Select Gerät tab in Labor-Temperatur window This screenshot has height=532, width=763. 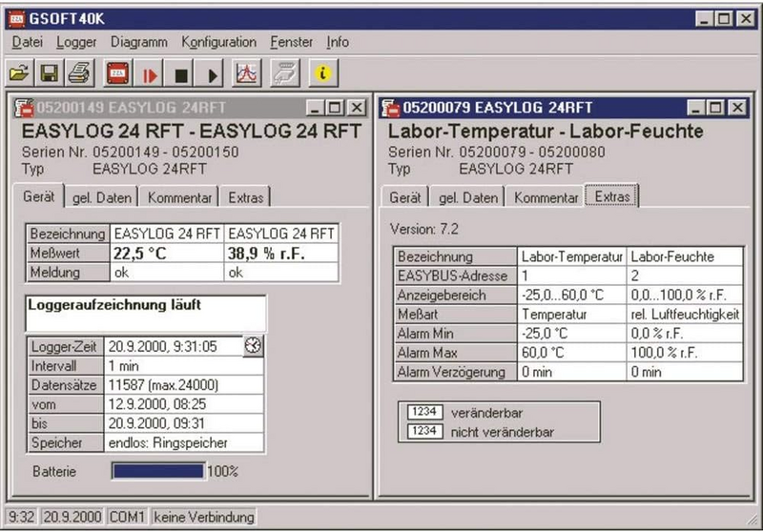pos(406,197)
